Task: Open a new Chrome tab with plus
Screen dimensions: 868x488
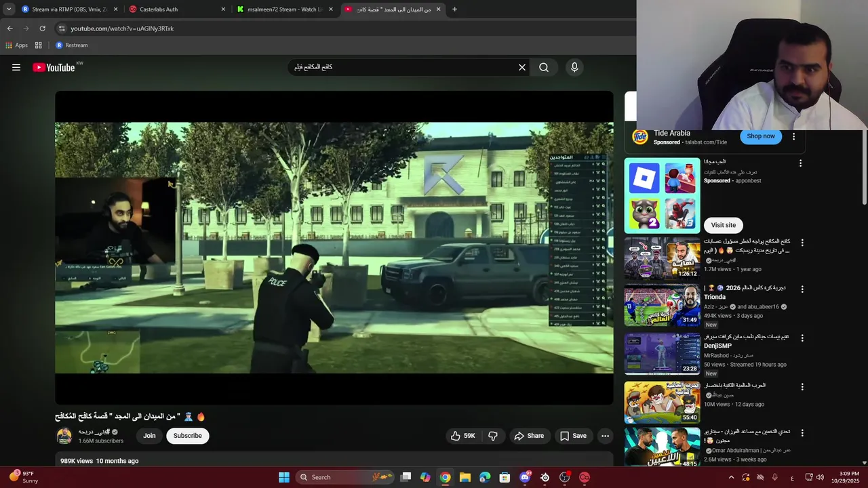Action: tap(454, 9)
